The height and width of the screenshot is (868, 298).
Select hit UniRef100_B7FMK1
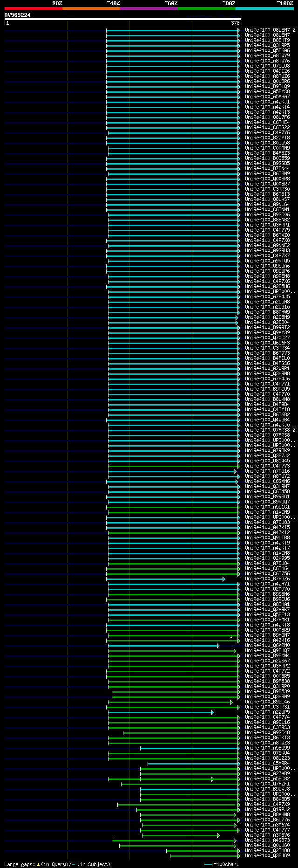tap(267, 620)
